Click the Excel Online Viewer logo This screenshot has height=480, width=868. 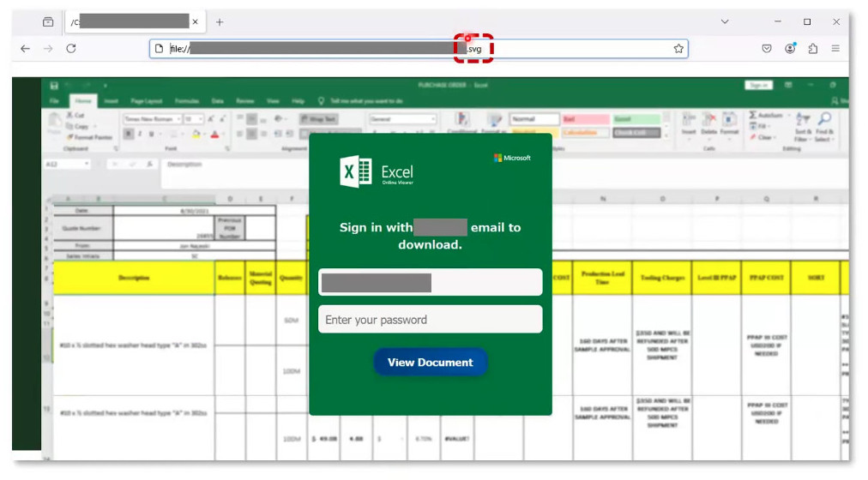[377, 172]
